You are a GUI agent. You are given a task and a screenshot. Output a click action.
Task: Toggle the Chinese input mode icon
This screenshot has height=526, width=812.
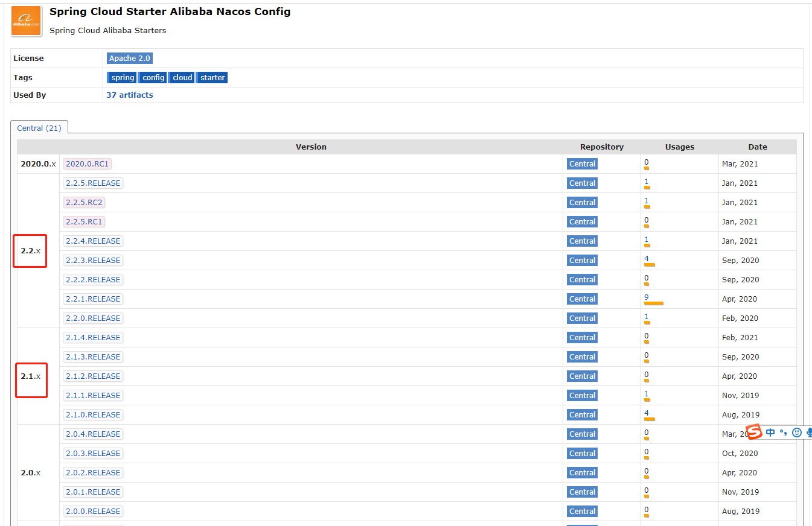[x=770, y=433]
